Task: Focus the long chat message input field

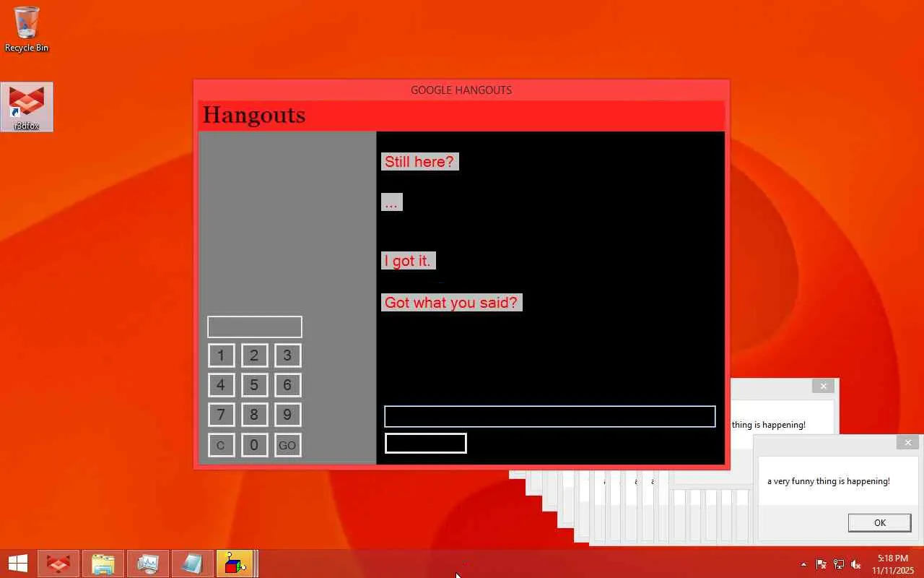Action: (550, 416)
